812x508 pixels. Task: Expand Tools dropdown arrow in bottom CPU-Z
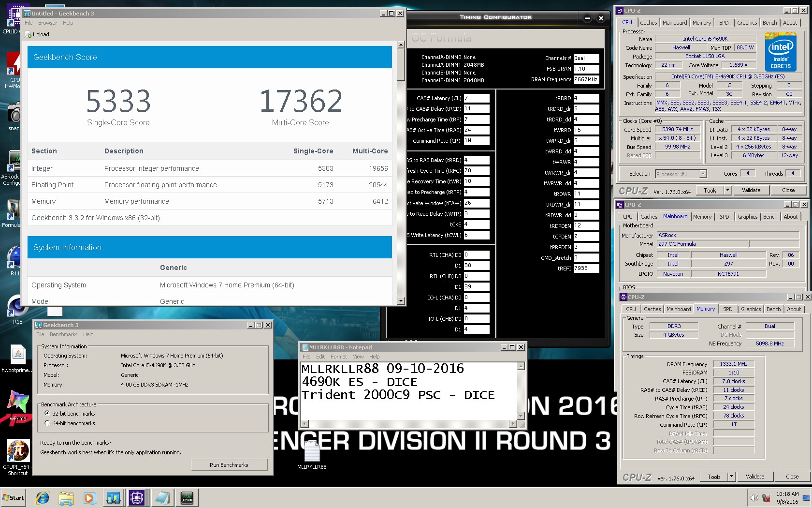pos(731,477)
